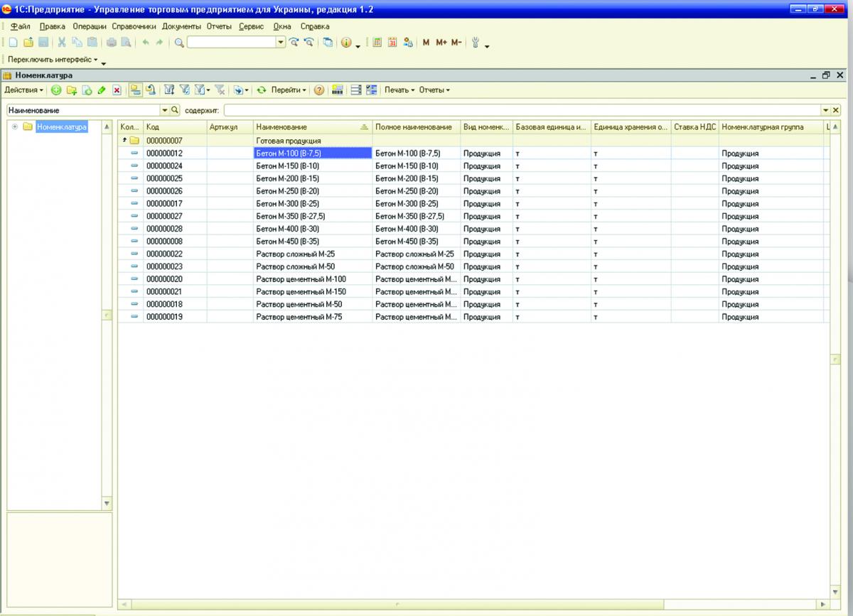Screen dimensions: 853x616
Task: Click the Open file icon
Action: 28,43
